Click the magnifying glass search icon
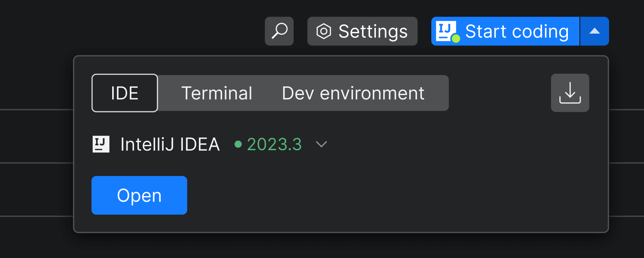 pos(279,31)
